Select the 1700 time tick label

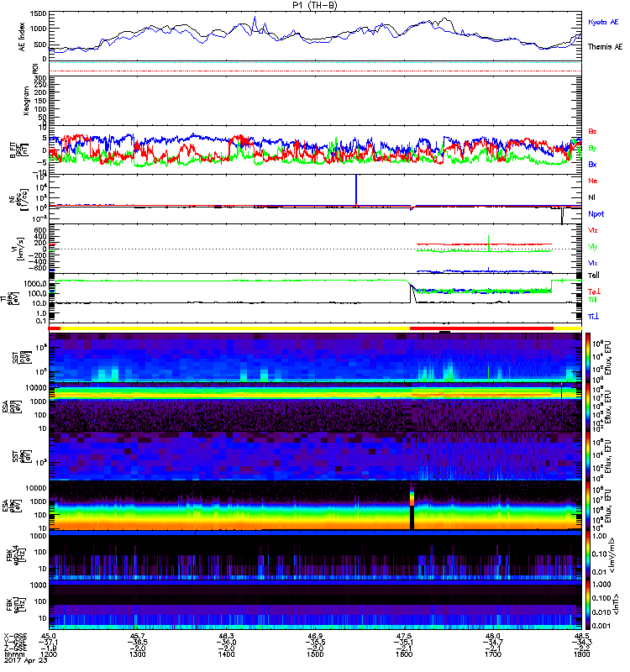493,654
